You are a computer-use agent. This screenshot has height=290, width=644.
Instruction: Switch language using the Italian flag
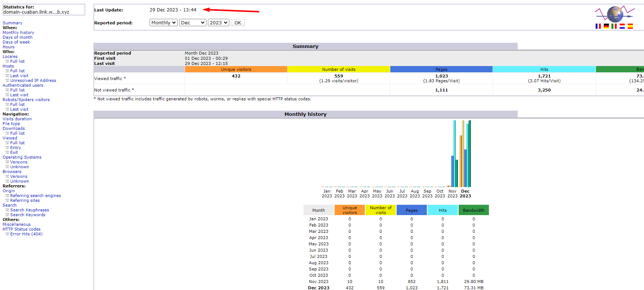pyautogui.click(x=614, y=26)
